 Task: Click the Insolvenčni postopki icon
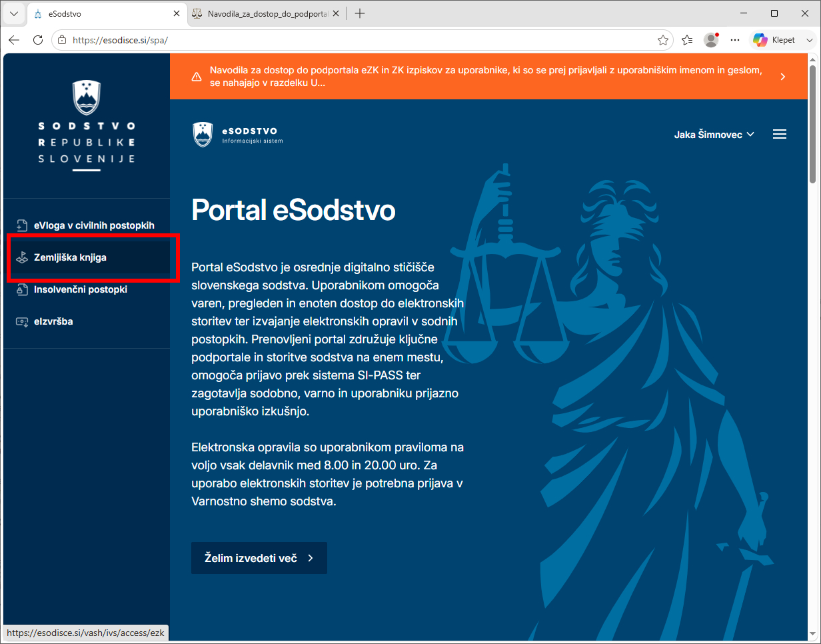(x=22, y=289)
